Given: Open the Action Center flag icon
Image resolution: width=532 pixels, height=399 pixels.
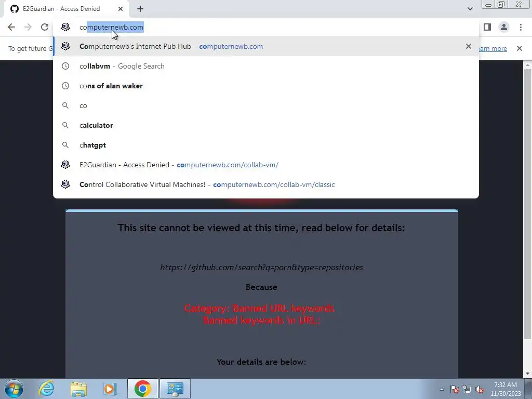Looking at the screenshot, I should click(x=455, y=390).
